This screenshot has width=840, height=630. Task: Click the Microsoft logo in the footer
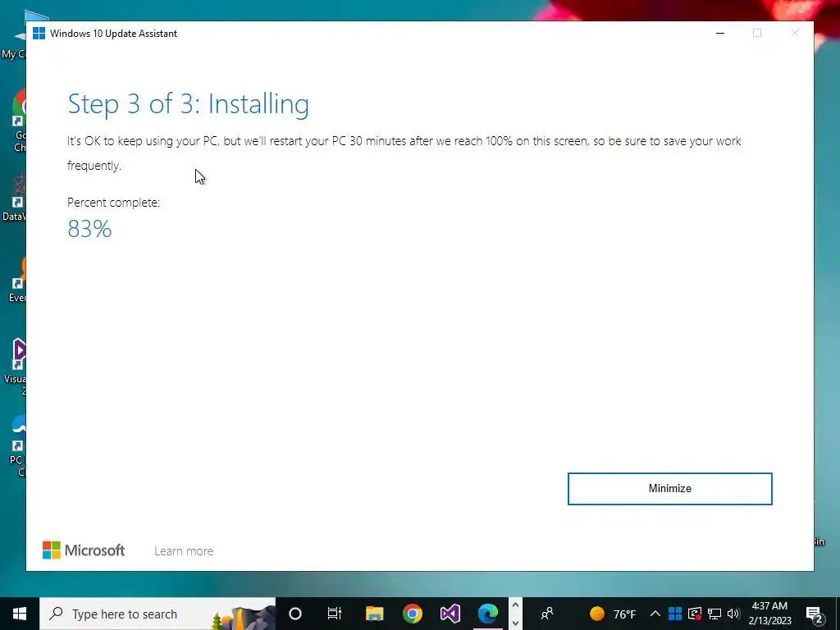[84, 550]
